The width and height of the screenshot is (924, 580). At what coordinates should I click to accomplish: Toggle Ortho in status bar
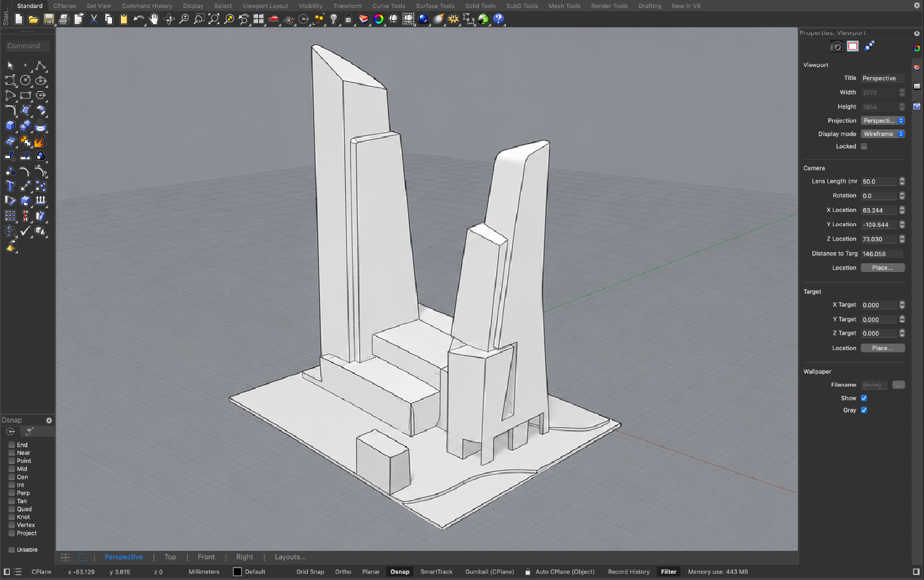pos(343,572)
